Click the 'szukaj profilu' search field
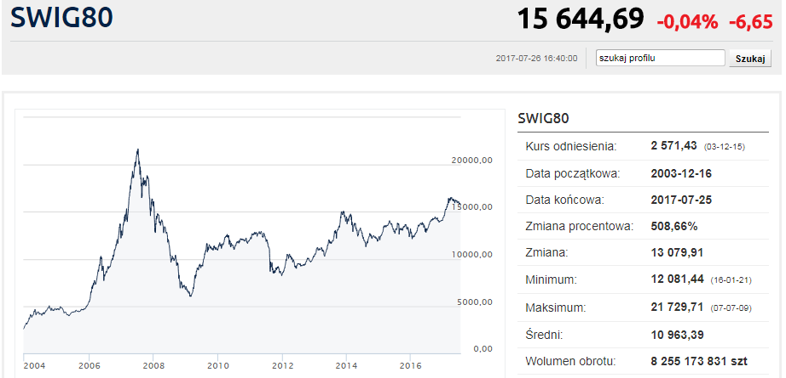The image size is (786, 378). (660, 58)
